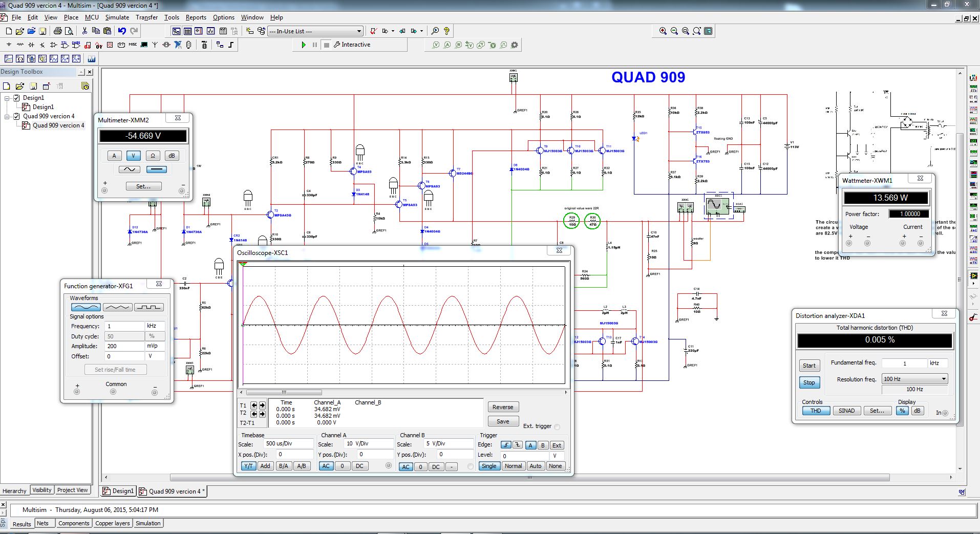Screen dimensions: 980x534
Task: Open the Nets tab in spreadsheet view
Action: point(42,523)
